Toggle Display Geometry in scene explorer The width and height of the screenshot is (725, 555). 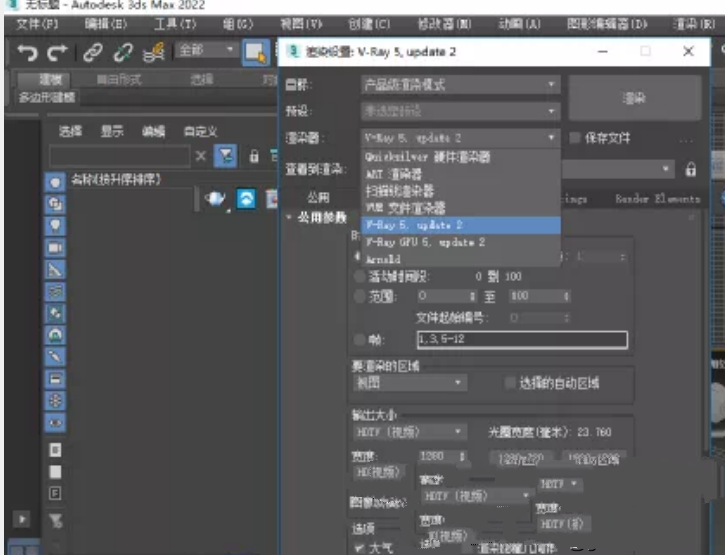click(55, 182)
